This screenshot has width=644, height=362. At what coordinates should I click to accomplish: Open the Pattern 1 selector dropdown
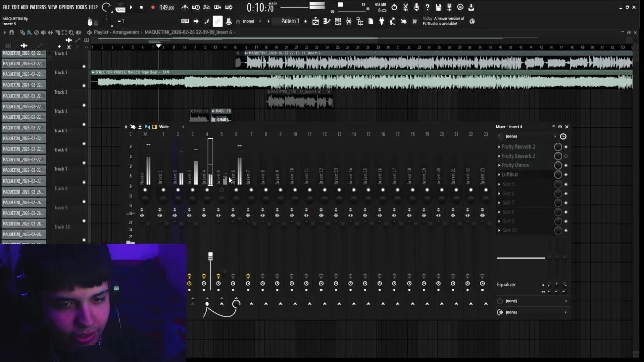[x=290, y=21]
